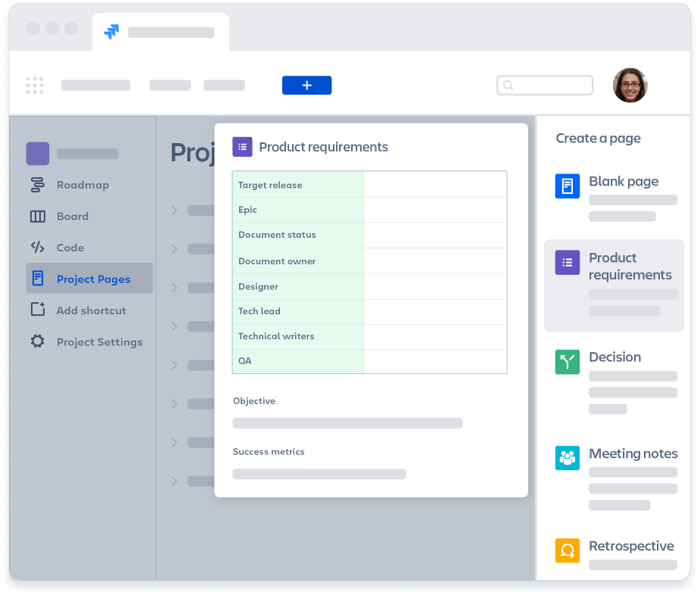Select the Board icon

pos(36,216)
